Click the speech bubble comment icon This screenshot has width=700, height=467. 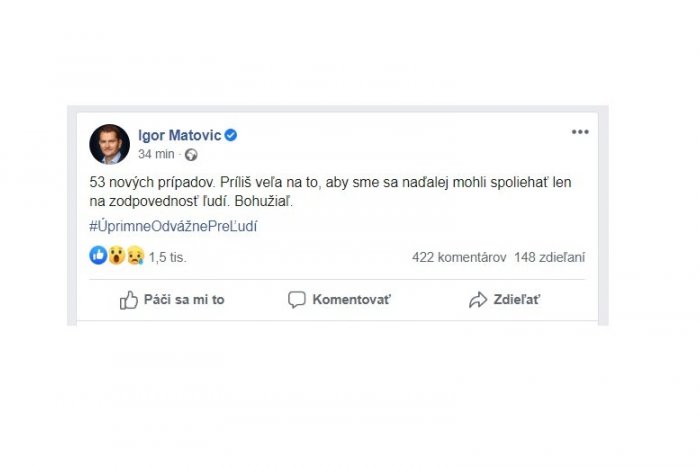(x=297, y=300)
